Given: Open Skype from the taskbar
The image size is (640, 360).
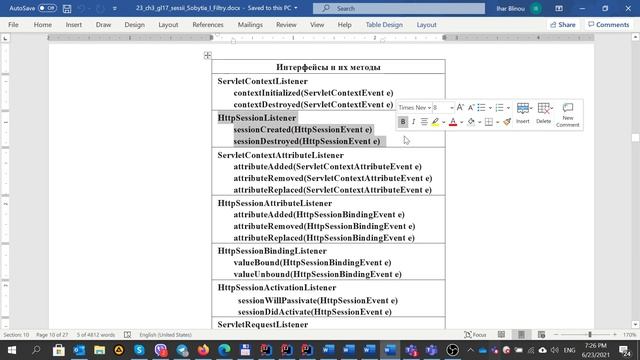Looking at the screenshot, I should (139, 350).
